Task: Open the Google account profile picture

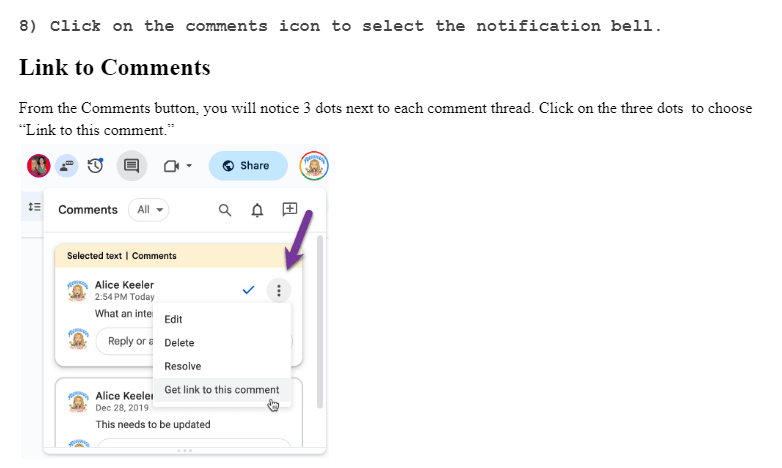Action: (x=314, y=166)
